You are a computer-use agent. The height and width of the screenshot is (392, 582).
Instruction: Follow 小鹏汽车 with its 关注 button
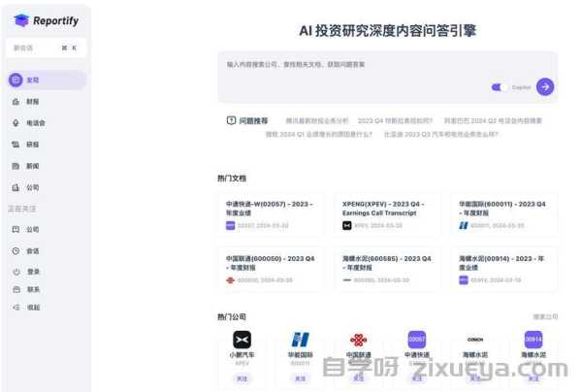pos(242,378)
